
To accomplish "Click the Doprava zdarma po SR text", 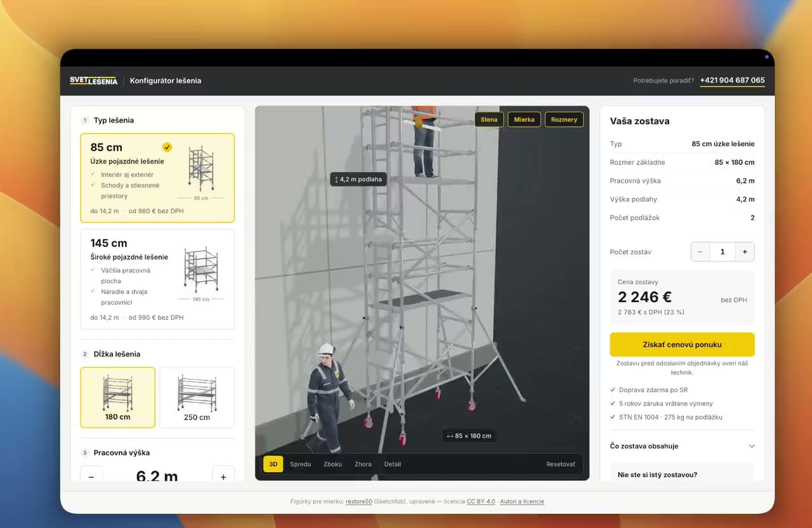I will pos(653,390).
